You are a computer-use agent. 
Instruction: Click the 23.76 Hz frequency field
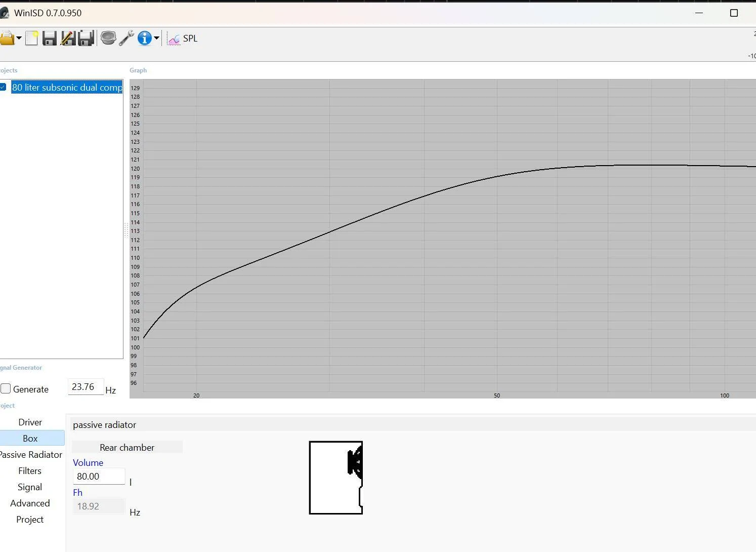point(86,387)
